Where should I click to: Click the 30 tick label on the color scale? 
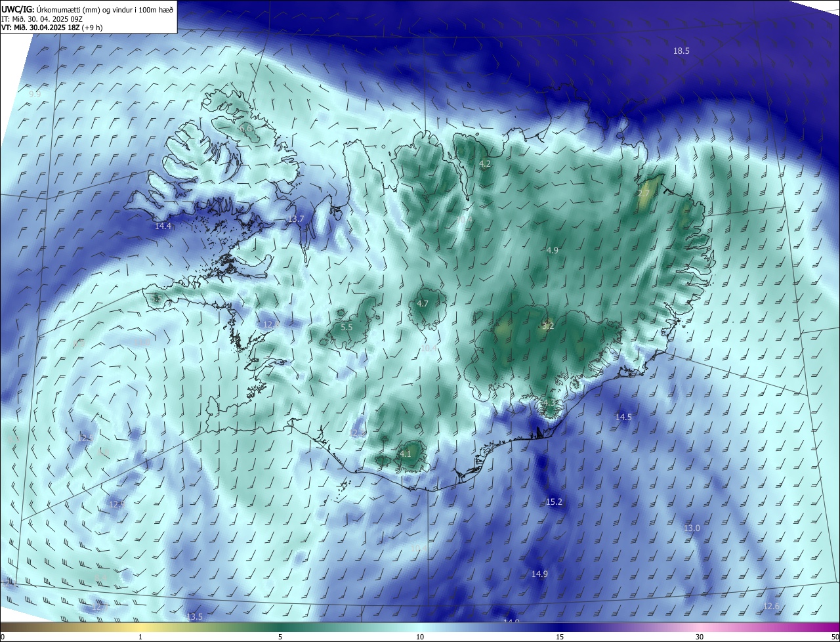point(700,637)
